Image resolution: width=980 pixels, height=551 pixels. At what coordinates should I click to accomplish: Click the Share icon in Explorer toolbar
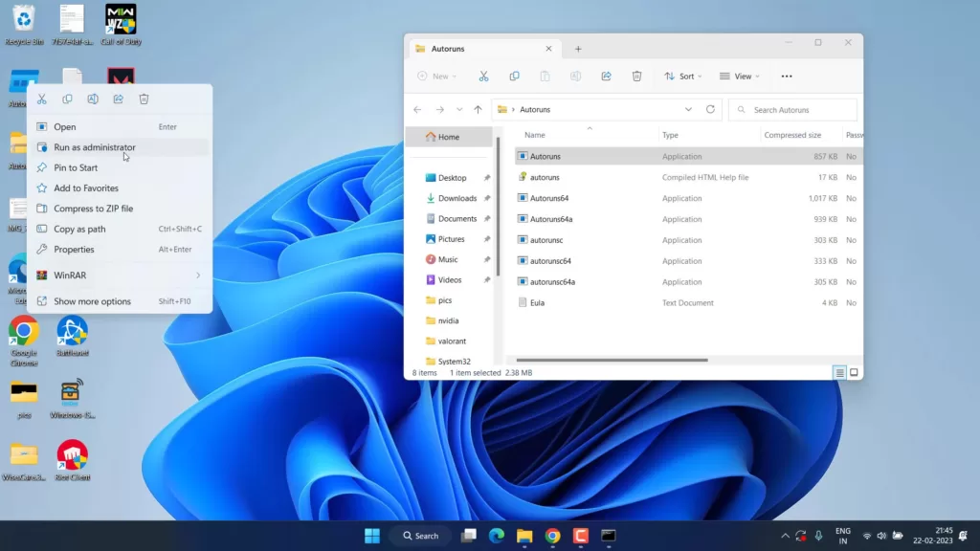click(606, 77)
